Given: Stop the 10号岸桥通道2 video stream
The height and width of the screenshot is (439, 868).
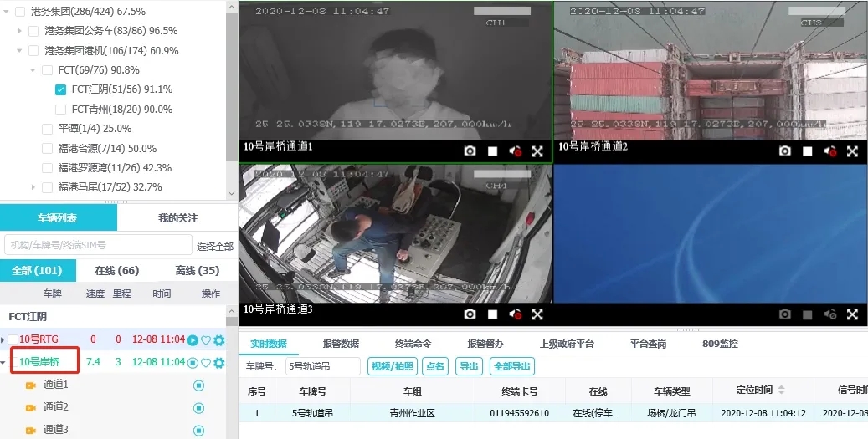Looking at the screenshot, I should (x=808, y=151).
